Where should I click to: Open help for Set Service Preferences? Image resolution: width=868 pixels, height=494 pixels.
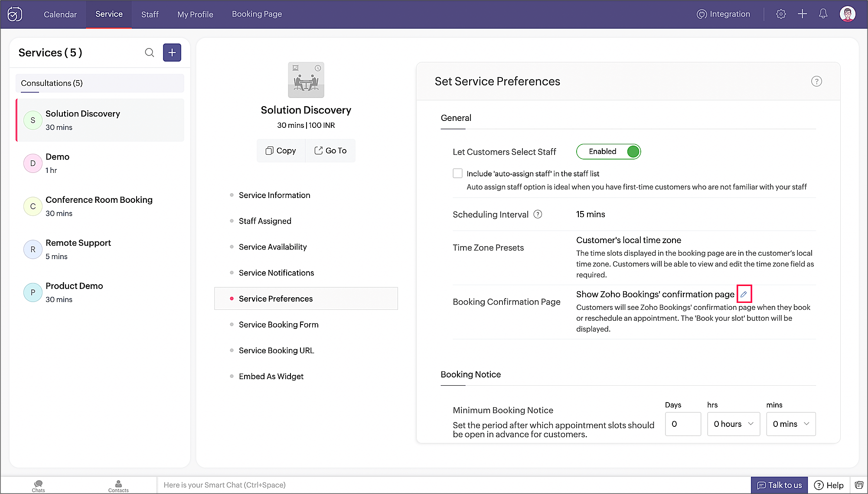pos(816,81)
